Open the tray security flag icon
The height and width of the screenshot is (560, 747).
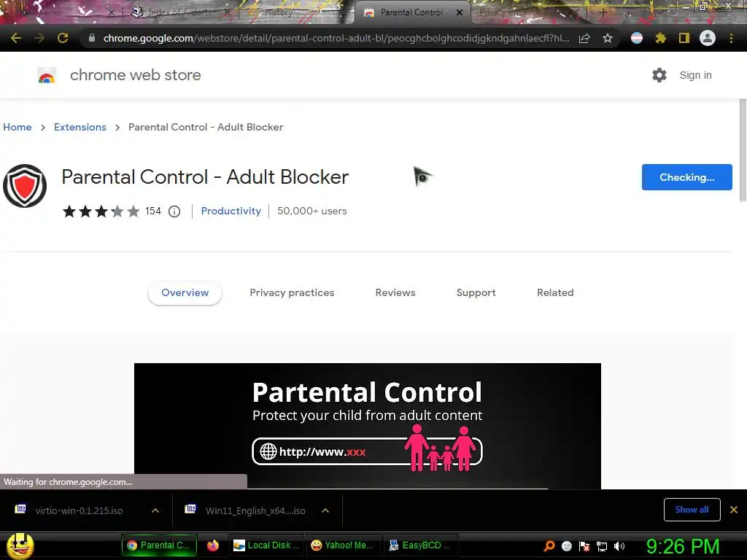click(584, 546)
